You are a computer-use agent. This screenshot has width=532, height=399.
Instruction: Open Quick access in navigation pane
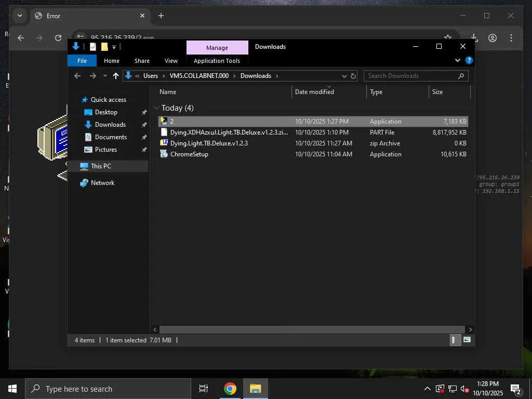point(109,100)
